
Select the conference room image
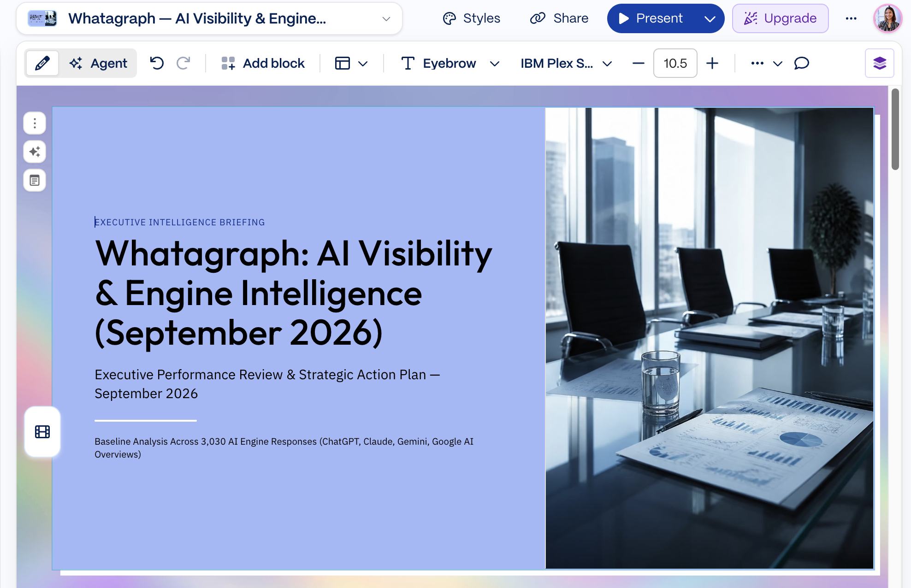(x=710, y=338)
